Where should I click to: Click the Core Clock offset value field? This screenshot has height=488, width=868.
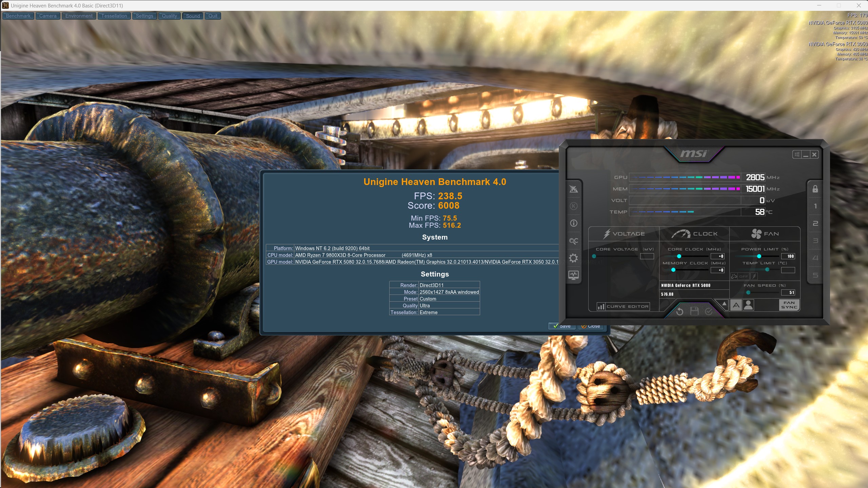(717, 256)
